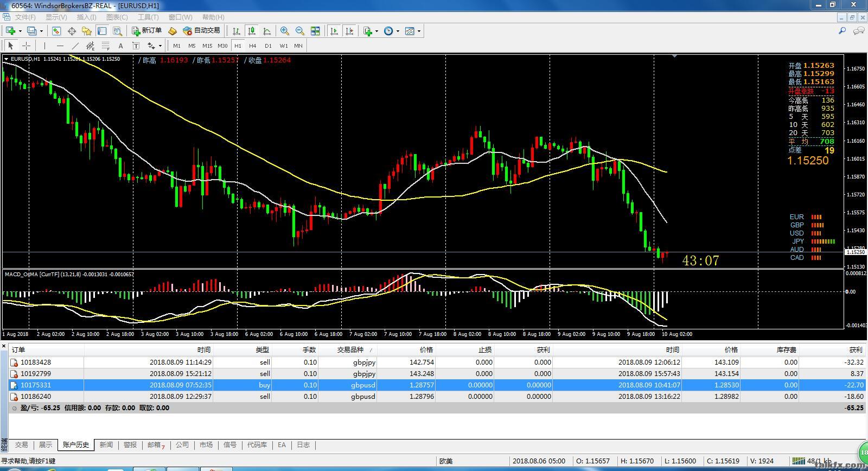Image resolution: width=868 pixels, height=471 pixels.
Task: Expand the profiles dropdown arrow
Action: pos(41,31)
